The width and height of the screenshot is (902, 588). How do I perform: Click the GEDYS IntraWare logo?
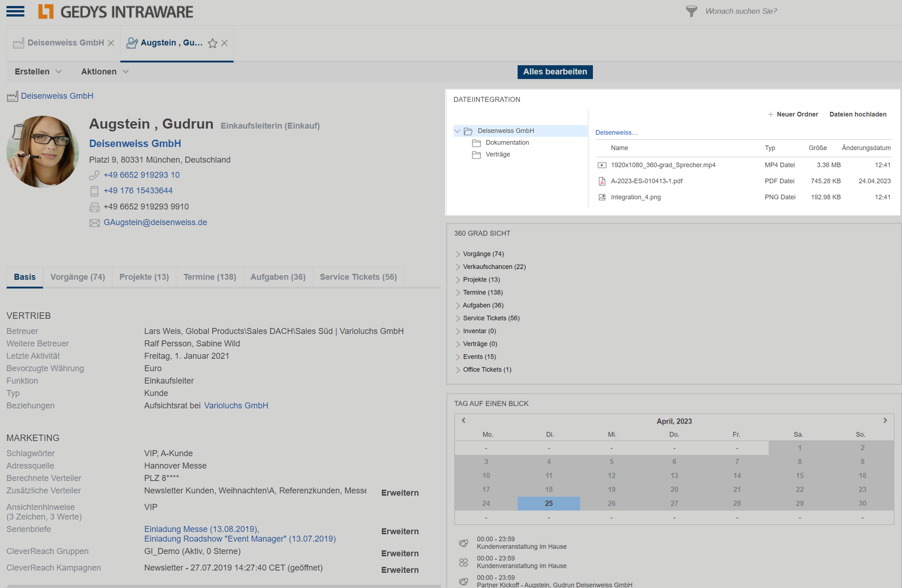point(116,11)
